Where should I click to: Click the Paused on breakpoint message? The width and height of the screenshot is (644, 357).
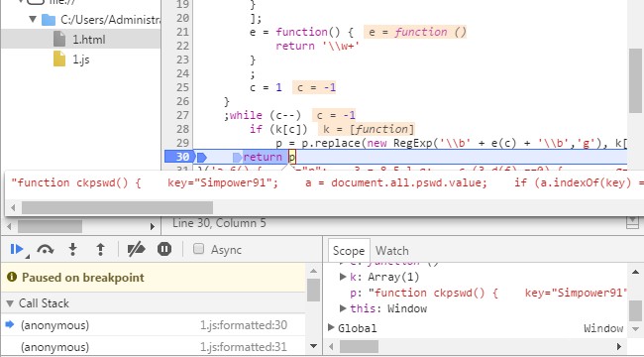tap(83, 278)
